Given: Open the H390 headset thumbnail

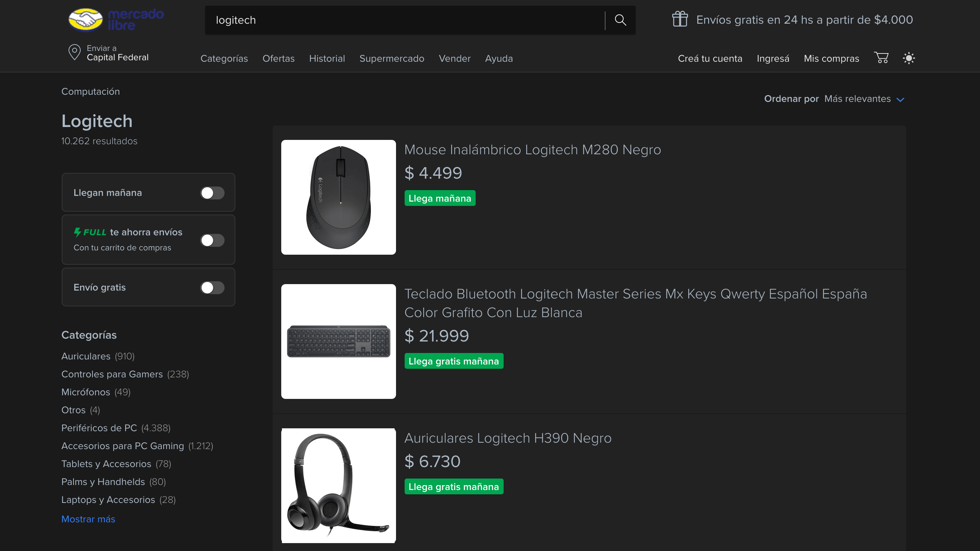Looking at the screenshot, I should [x=339, y=486].
